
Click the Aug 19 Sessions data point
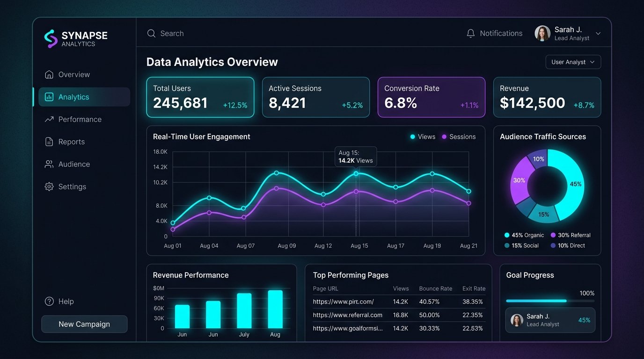point(432,190)
